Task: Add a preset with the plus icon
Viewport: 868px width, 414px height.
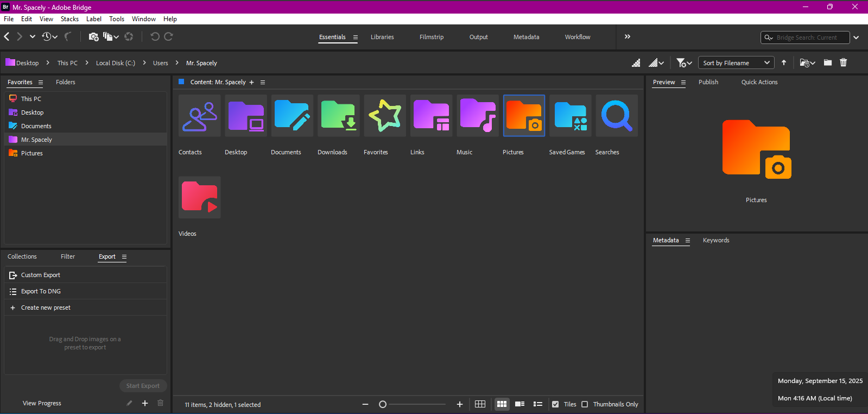Action: [x=145, y=403]
